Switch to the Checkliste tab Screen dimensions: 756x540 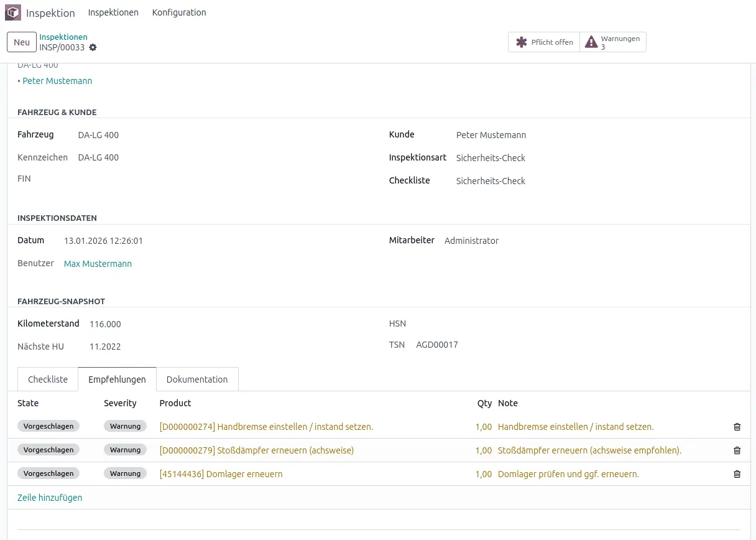tap(48, 379)
